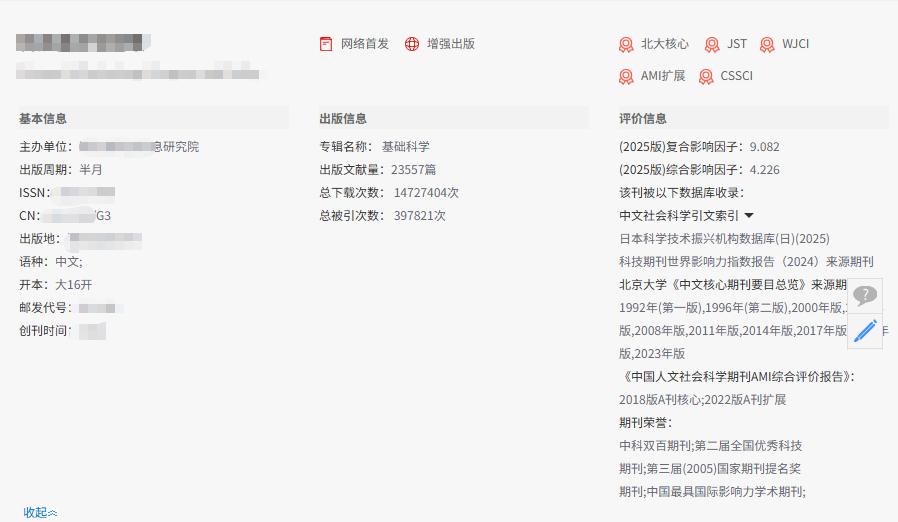This screenshot has width=898, height=522.
Task: Click the 总被引次数 value 397821次
Action: pyautogui.click(x=419, y=215)
